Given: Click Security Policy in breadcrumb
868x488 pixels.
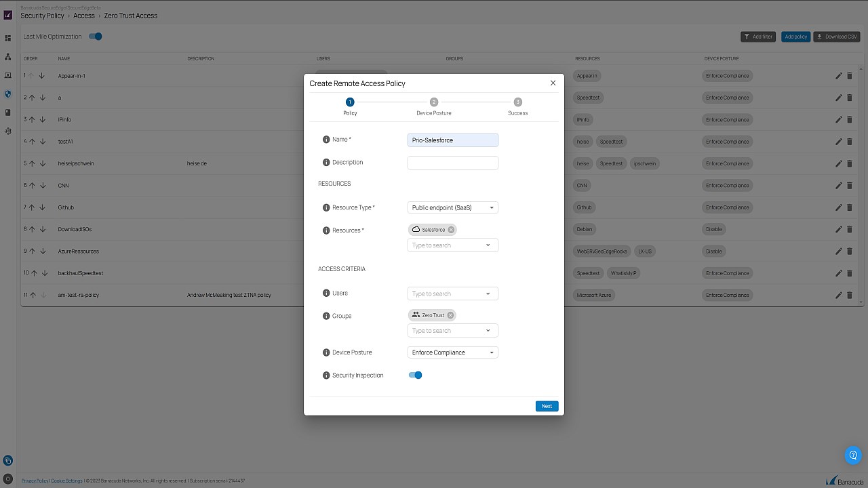Looking at the screenshot, I should (x=42, y=16).
